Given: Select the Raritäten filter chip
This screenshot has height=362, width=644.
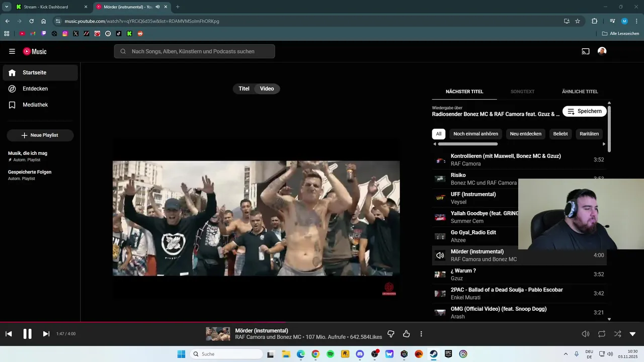Looking at the screenshot, I should click(589, 134).
